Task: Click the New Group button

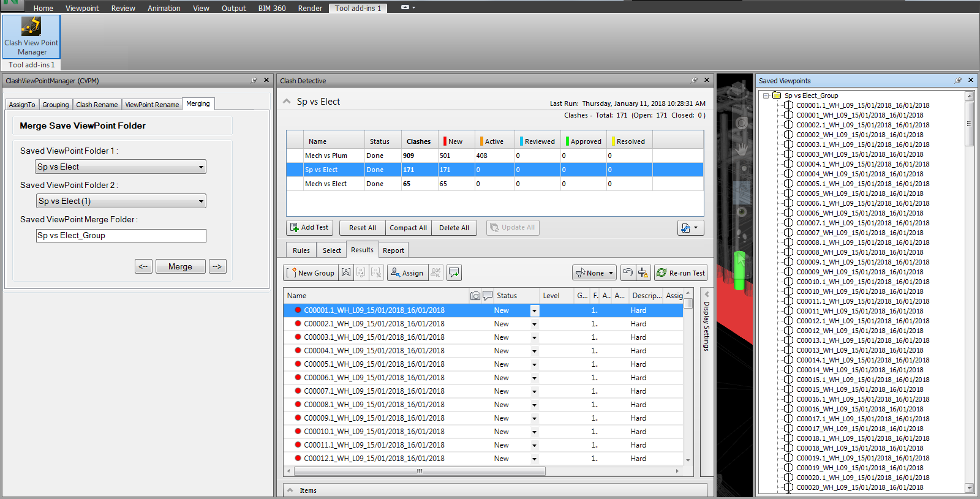Action: 311,273
